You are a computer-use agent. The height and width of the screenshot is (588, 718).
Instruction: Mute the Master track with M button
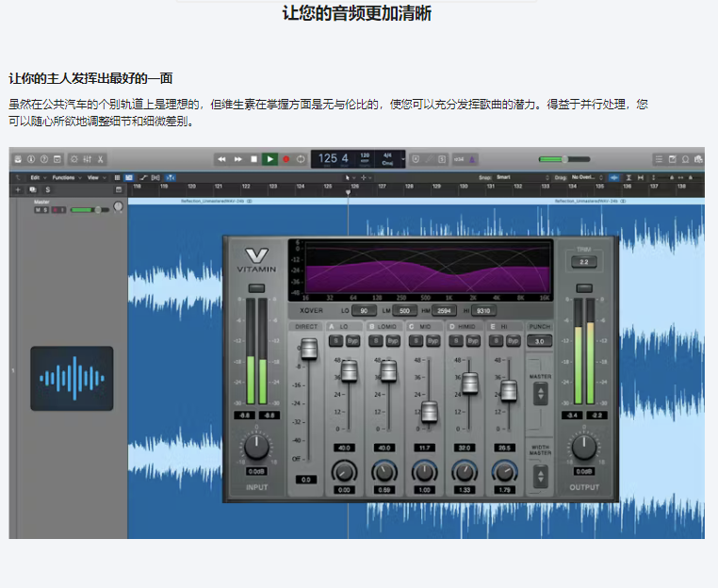[x=38, y=210]
